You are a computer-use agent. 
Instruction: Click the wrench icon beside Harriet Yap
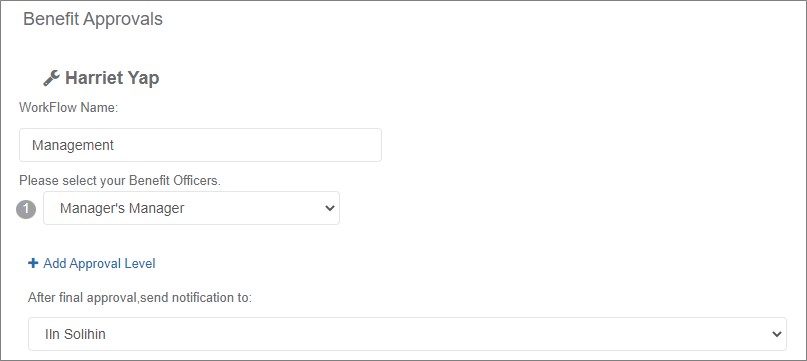[51, 78]
